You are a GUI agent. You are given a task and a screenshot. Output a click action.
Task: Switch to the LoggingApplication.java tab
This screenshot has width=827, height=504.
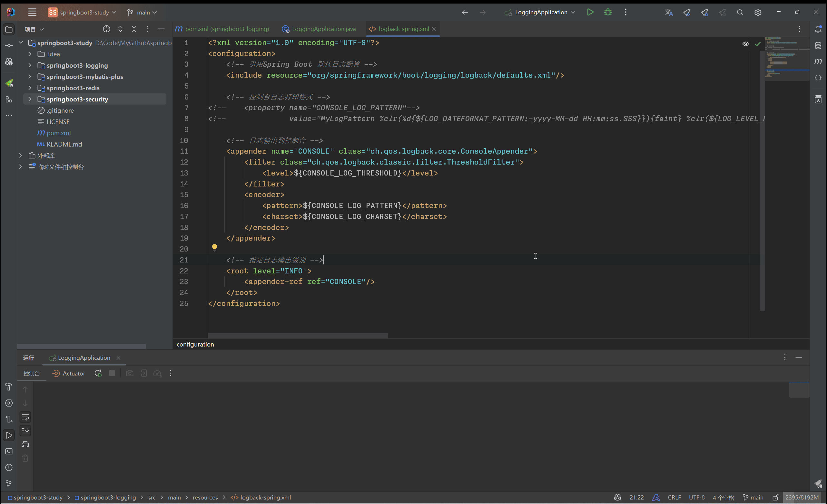tap(323, 29)
